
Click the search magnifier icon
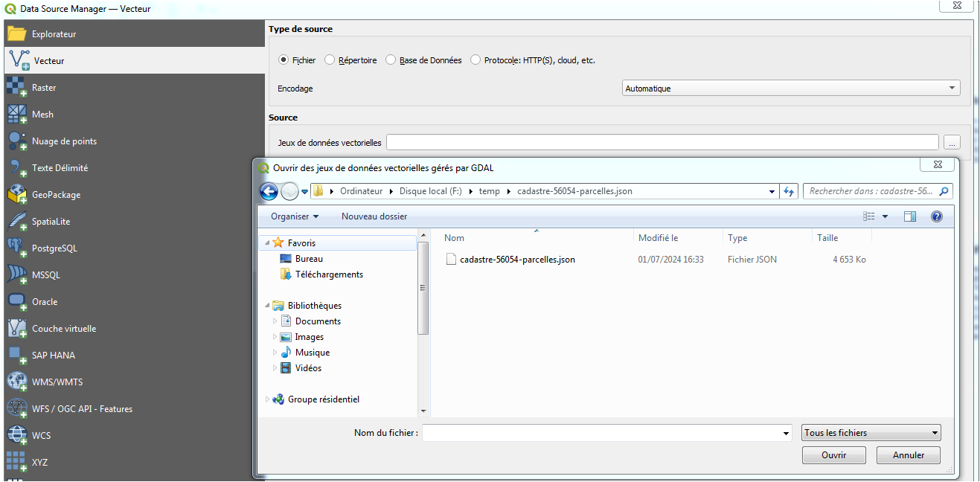(944, 191)
